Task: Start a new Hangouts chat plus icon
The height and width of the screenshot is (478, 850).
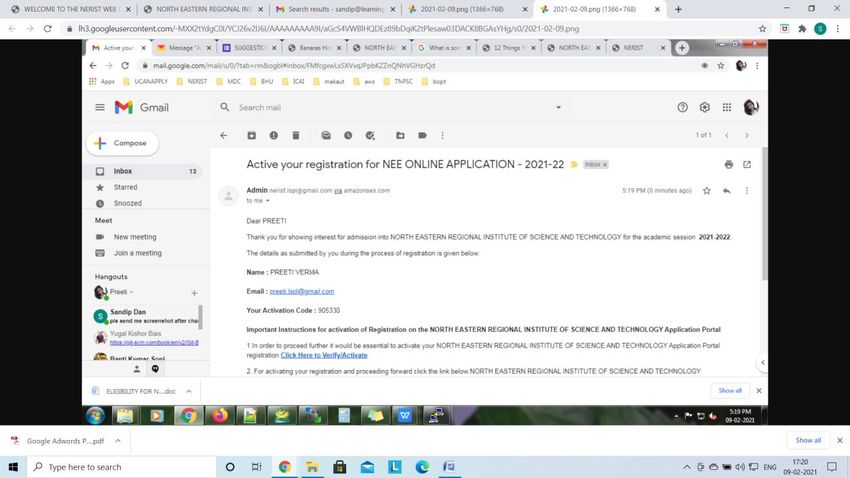Action: click(194, 293)
